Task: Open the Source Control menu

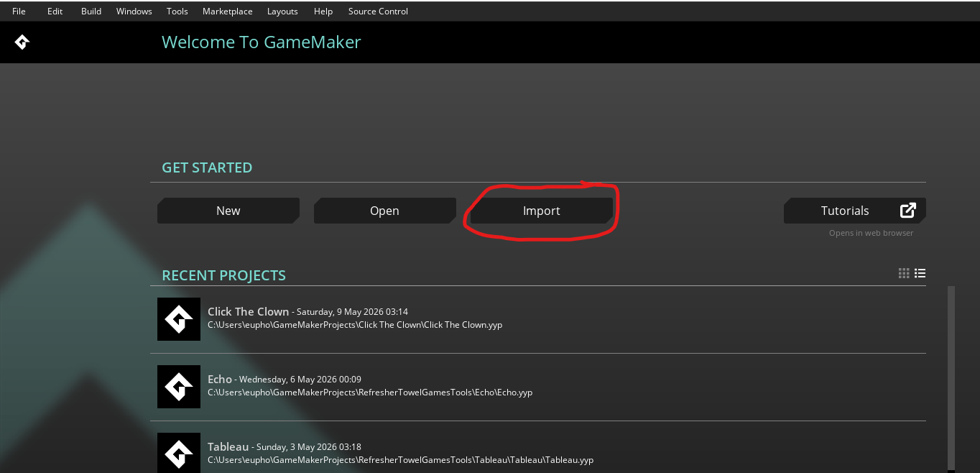Action: pos(378,12)
